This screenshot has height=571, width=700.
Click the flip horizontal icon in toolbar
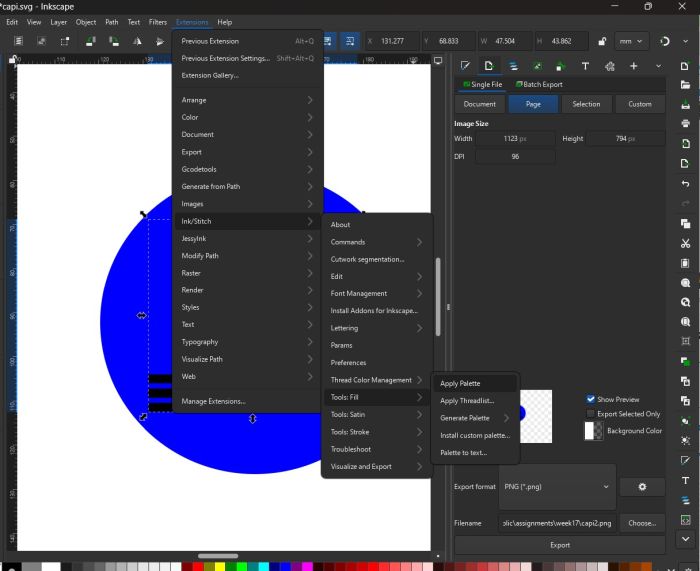pyautogui.click(x=137, y=41)
